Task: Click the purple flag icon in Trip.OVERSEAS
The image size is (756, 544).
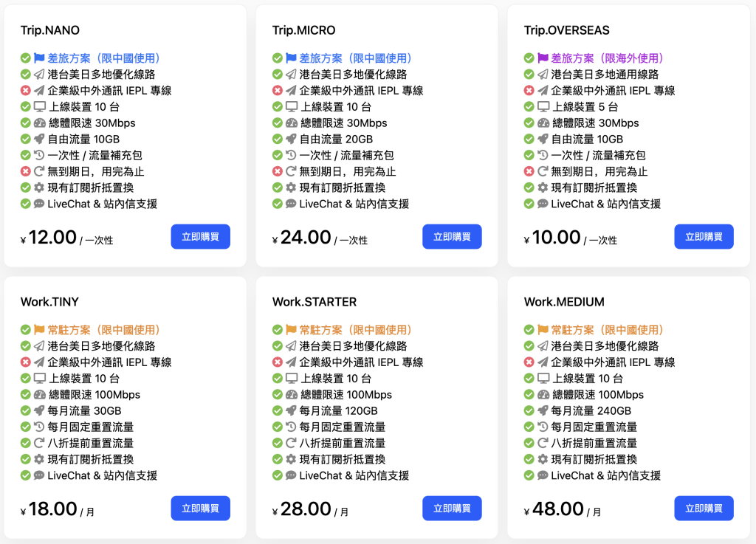Action: pyautogui.click(x=543, y=58)
